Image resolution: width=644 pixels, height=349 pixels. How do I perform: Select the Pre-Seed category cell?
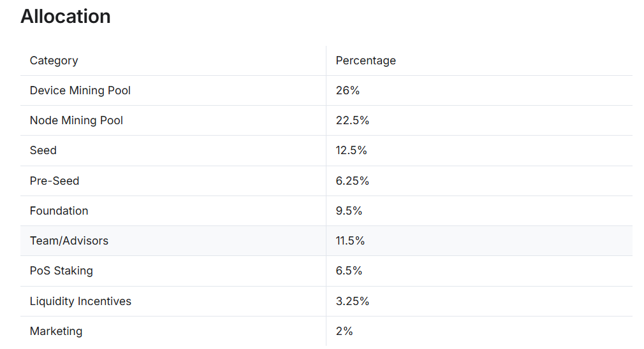coord(55,181)
